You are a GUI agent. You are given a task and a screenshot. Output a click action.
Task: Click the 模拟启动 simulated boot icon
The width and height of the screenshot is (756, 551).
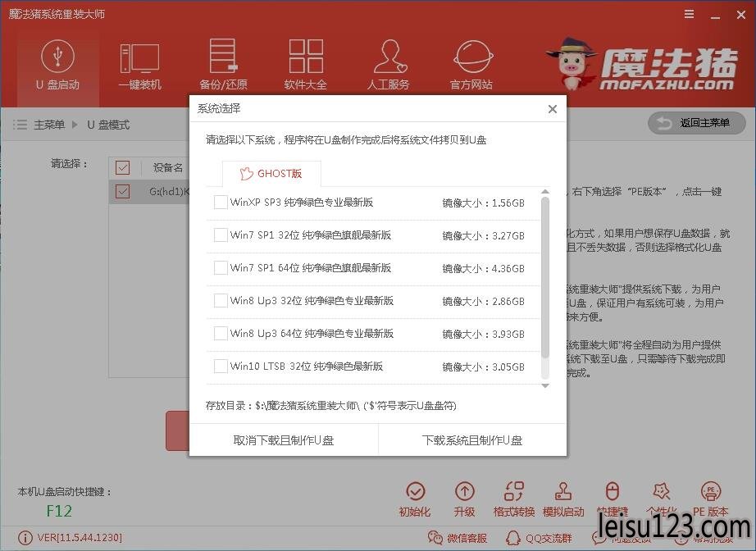pyautogui.click(x=563, y=499)
